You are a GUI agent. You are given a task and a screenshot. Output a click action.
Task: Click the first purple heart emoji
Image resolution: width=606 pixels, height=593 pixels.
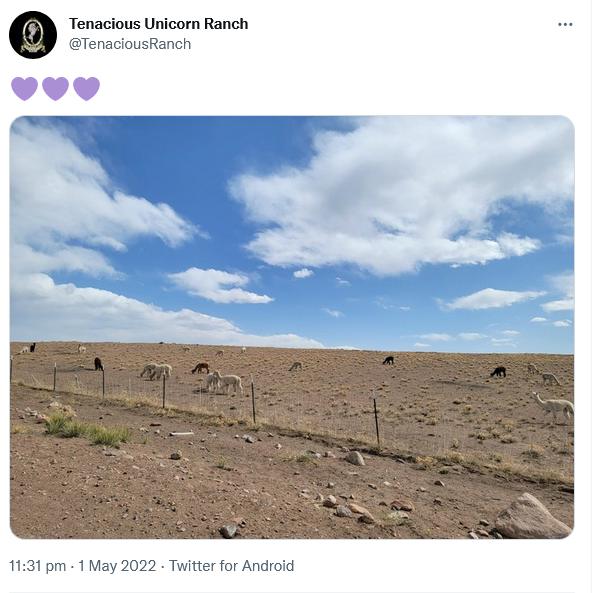tap(24, 89)
